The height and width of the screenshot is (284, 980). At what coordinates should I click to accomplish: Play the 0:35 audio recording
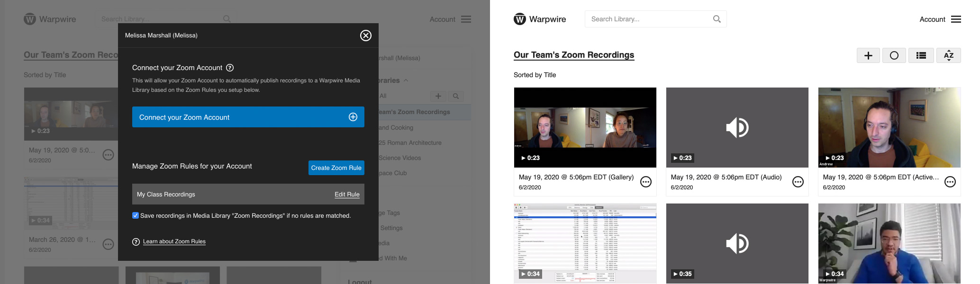point(737,243)
